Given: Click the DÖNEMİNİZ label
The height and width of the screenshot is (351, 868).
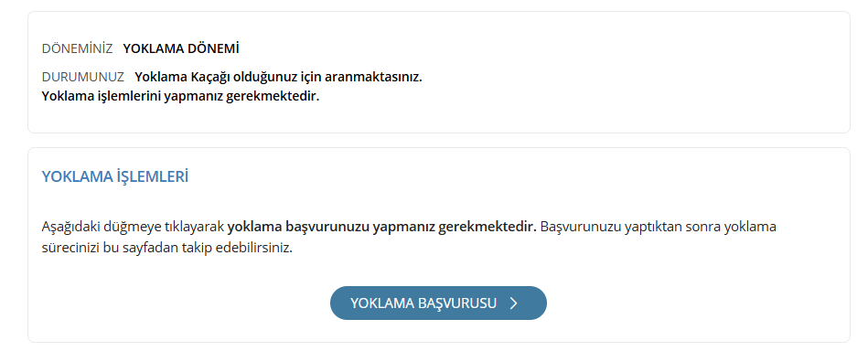Looking at the screenshot, I should click(78, 48).
